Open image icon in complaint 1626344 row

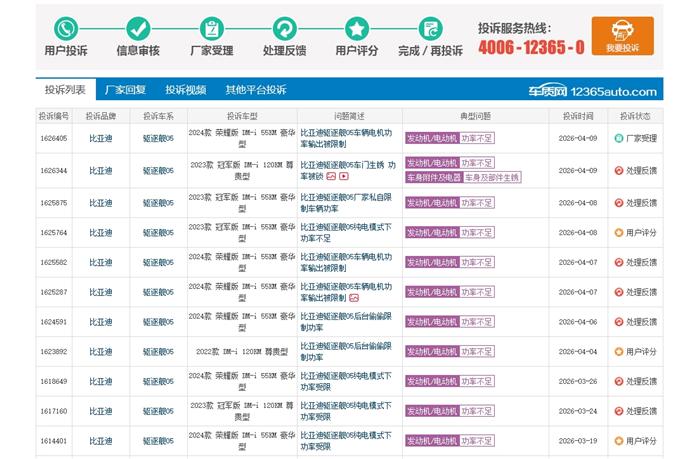point(331,176)
